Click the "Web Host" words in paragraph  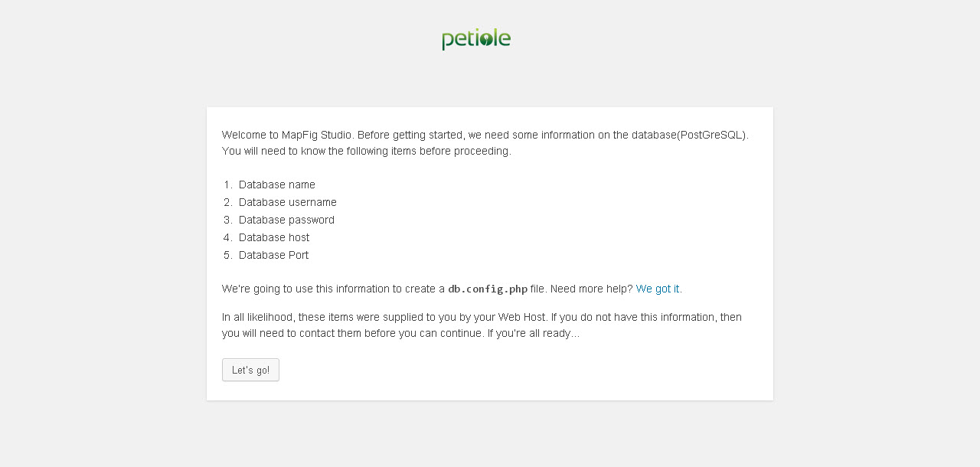(521, 317)
